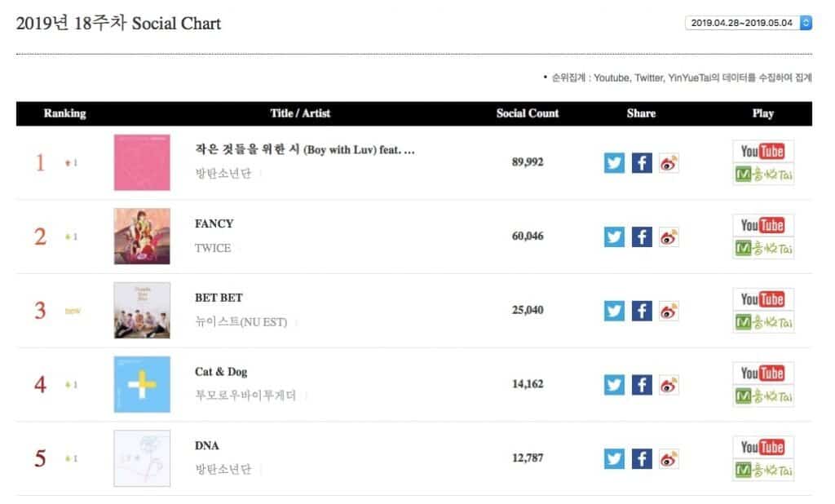Viewport: 835px width, 504px height.
Task: Click the BET BET song title
Action: [x=219, y=298]
